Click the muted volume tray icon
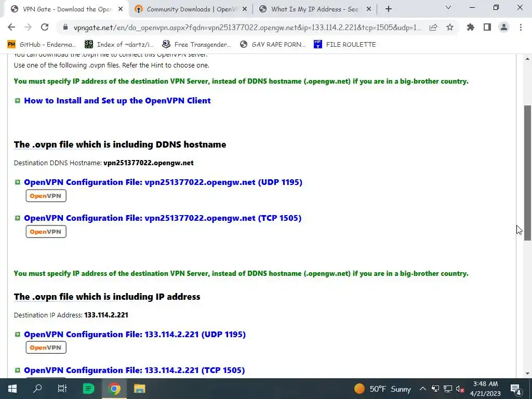This screenshot has height=399, width=532. pos(460,389)
